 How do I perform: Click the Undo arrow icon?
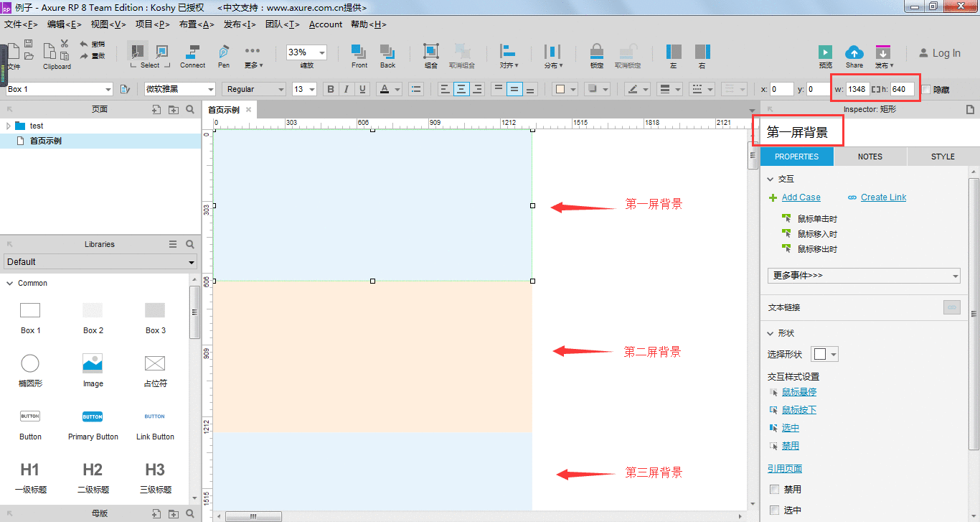point(85,44)
